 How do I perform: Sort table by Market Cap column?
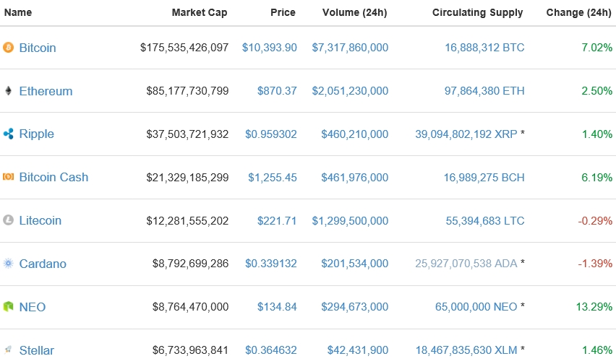coord(200,13)
